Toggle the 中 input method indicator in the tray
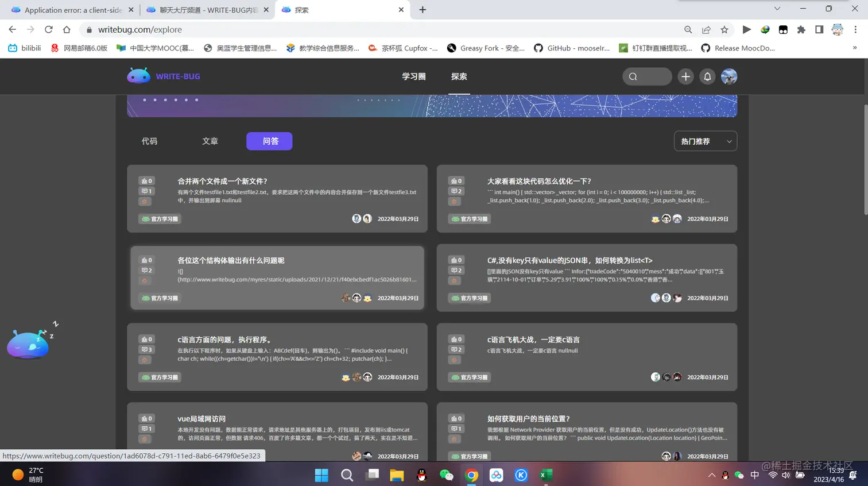868x486 pixels. [x=755, y=475]
